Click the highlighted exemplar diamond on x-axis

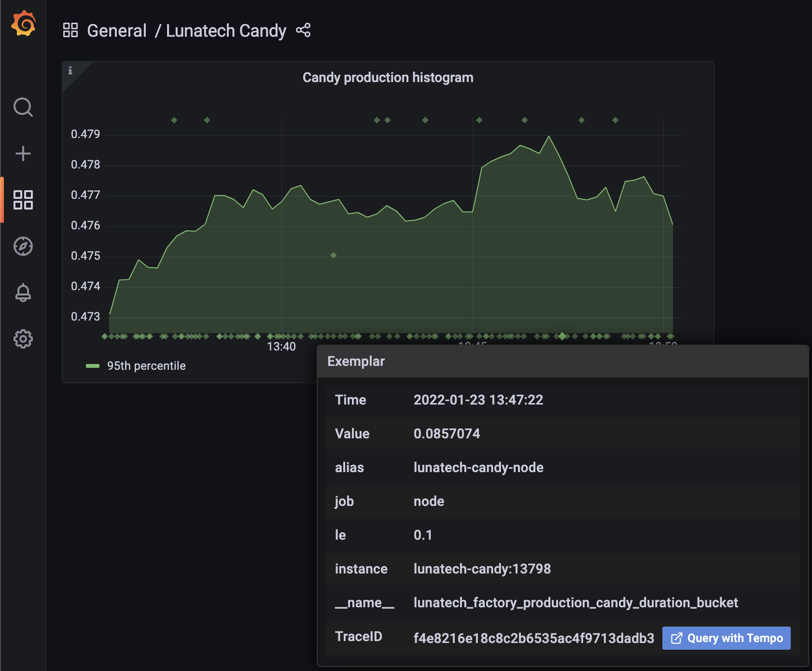point(562,336)
